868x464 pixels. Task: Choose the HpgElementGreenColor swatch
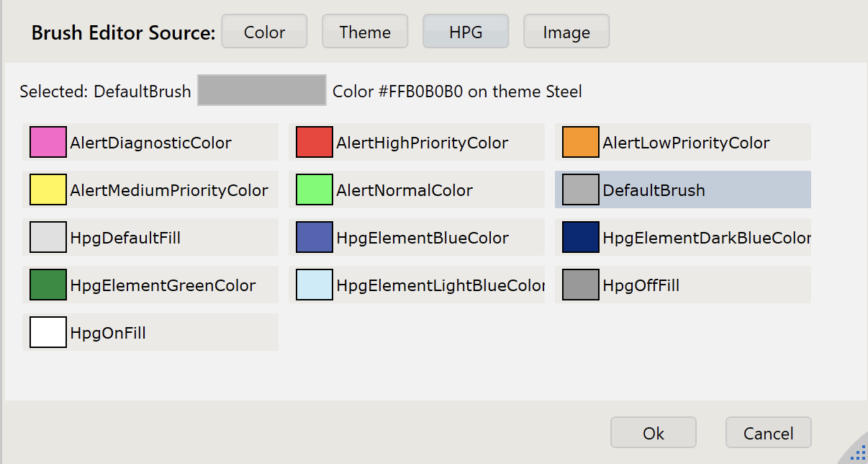pyautogui.click(x=48, y=285)
